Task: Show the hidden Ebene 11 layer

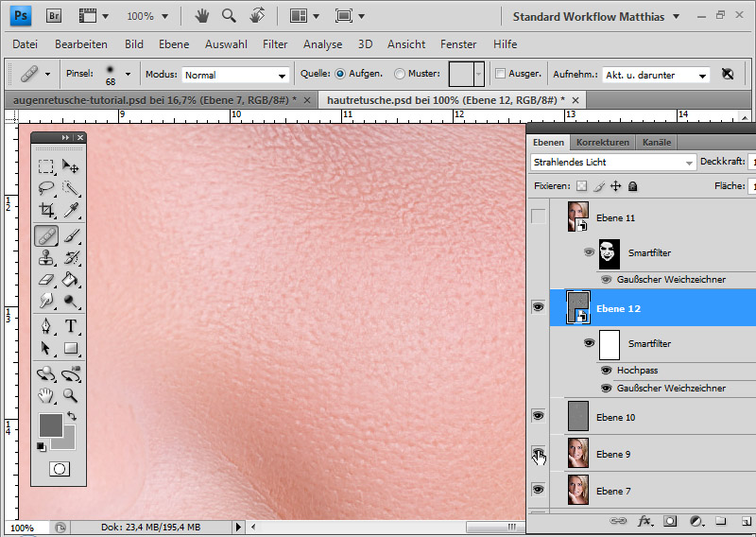Action: click(538, 217)
